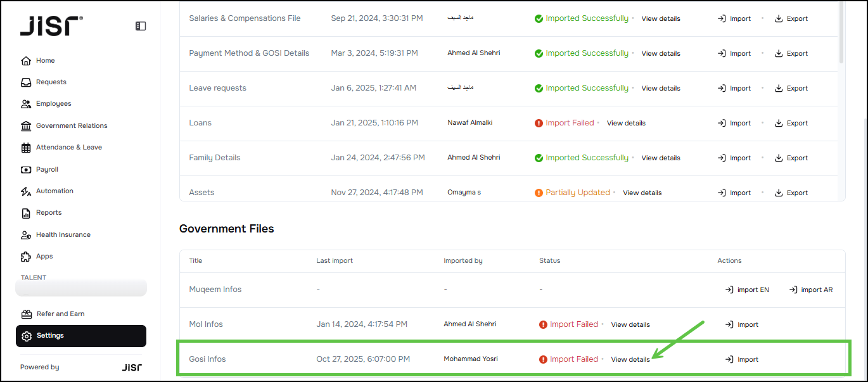This screenshot has width=868, height=382.
Task: Click the Payroll money icon
Action: (26, 170)
